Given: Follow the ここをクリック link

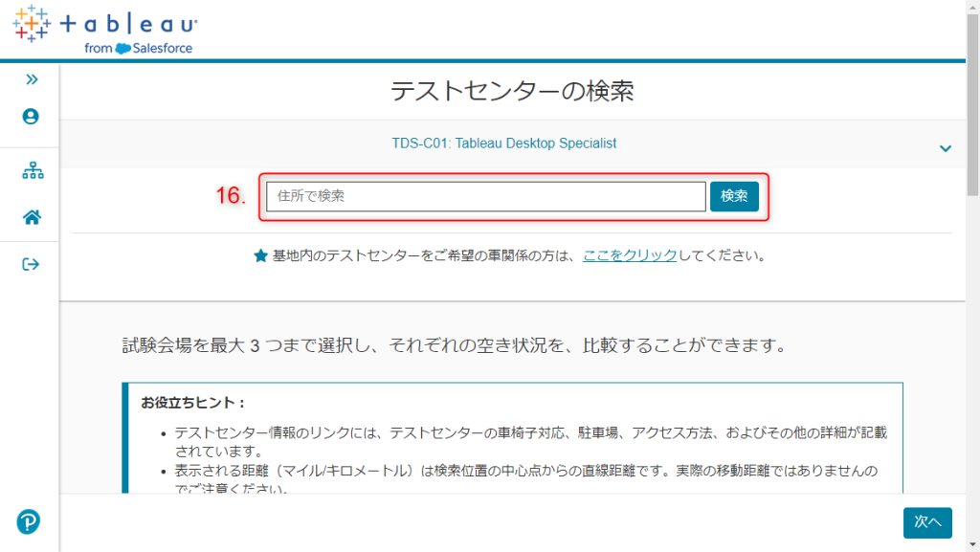Looking at the screenshot, I should tap(630, 255).
